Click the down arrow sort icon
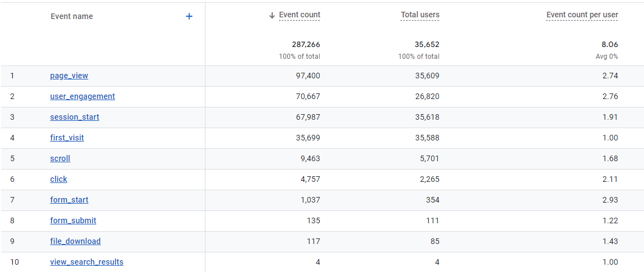The image size is (644, 277). click(x=272, y=16)
